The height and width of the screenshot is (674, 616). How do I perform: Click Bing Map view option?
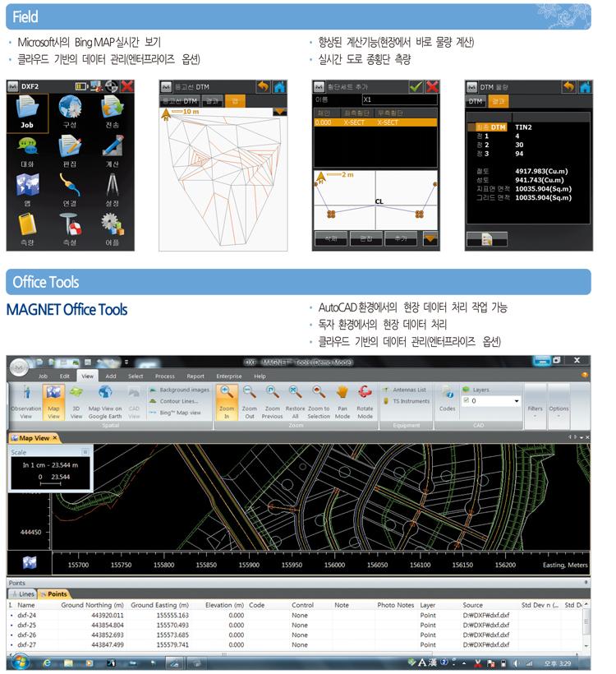pos(175,413)
